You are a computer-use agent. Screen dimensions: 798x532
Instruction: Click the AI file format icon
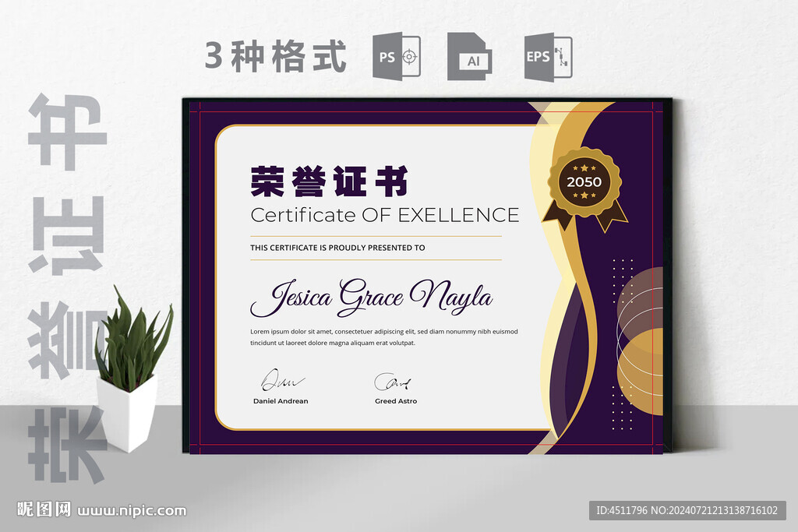pos(469,56)
